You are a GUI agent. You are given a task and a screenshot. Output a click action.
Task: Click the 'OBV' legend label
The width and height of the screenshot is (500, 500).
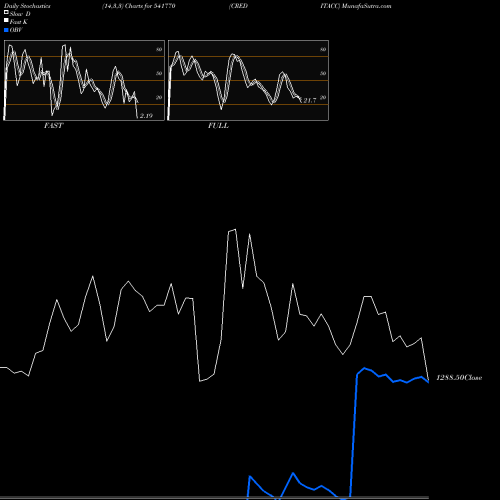pos(16,30)
